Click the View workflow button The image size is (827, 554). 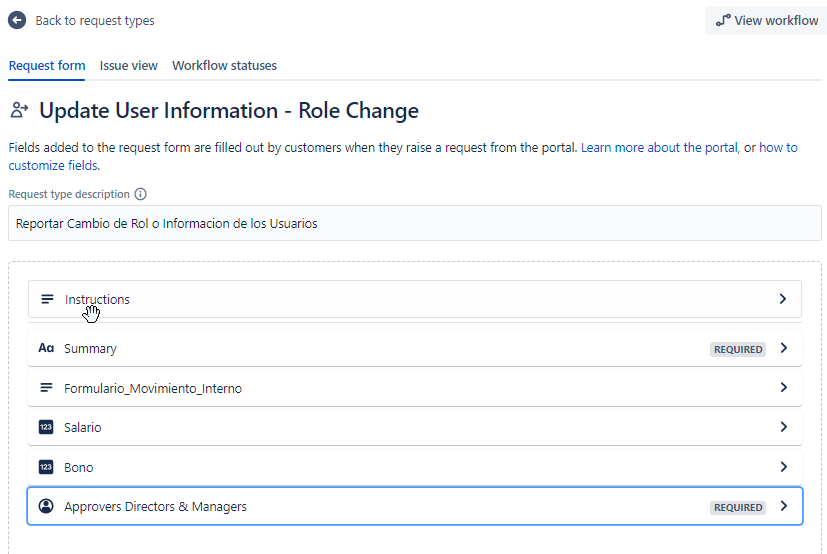pos(766,20)
